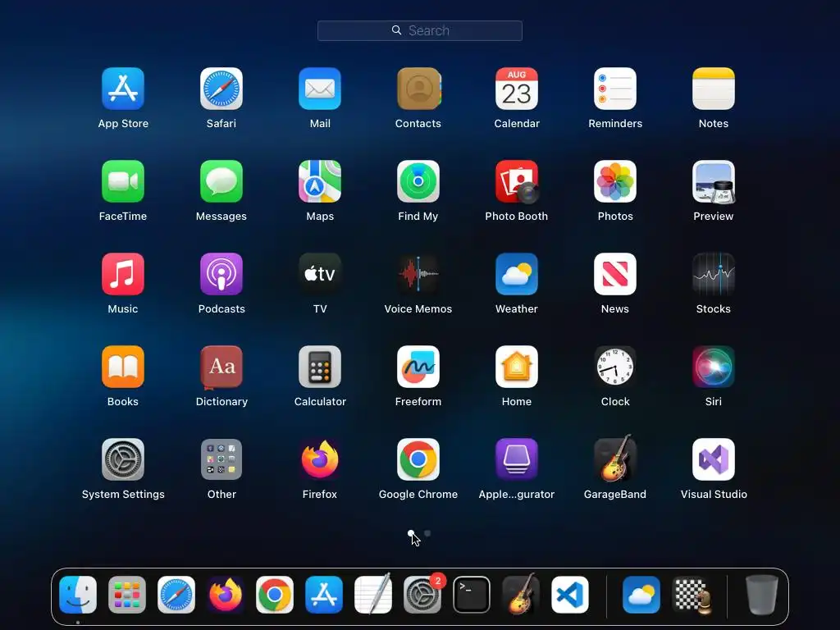Image resolution: width=840 pixels, height=630 pixels.
Task: Open Firefox from the Dock
Action: coord(226,595)
